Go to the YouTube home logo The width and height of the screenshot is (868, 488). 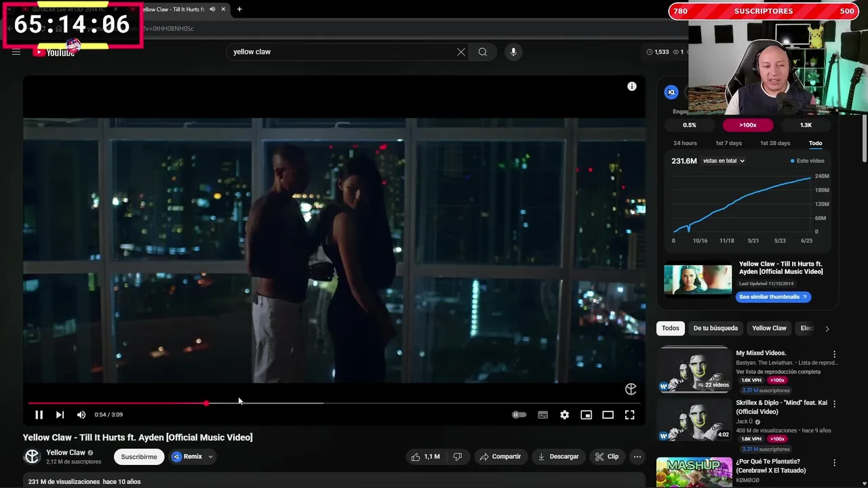[54, 52]
